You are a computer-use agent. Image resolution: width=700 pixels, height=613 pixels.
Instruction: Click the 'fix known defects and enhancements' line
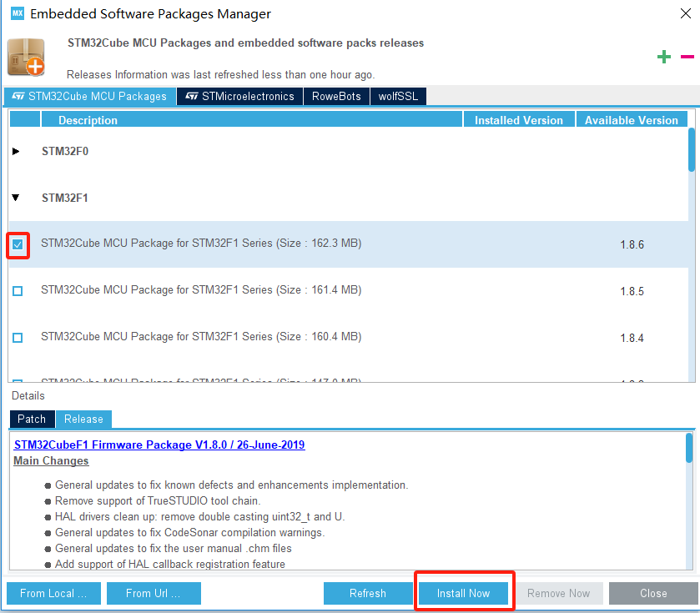(x=232, y=485)
